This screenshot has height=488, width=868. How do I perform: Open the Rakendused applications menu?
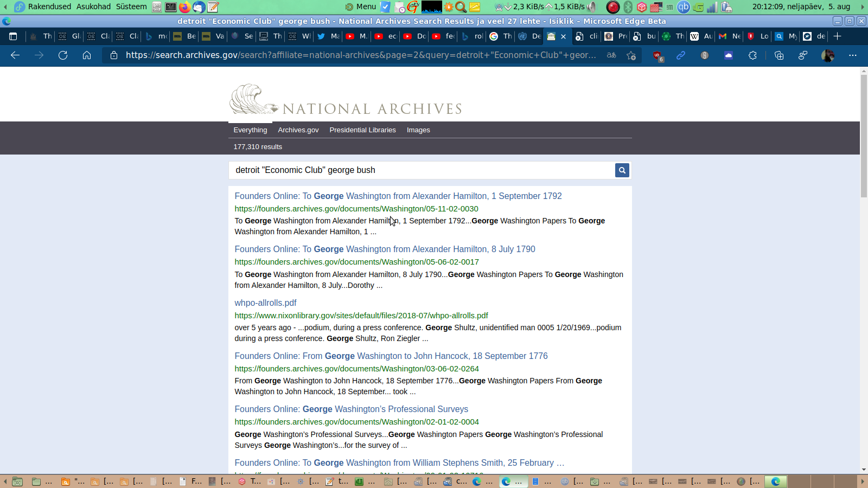[43, 7]
